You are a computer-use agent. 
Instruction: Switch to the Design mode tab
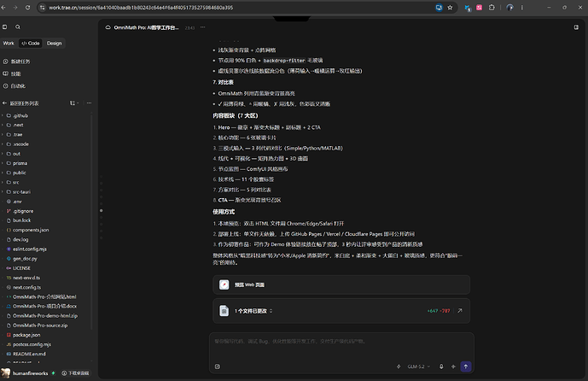pos(54,44)
